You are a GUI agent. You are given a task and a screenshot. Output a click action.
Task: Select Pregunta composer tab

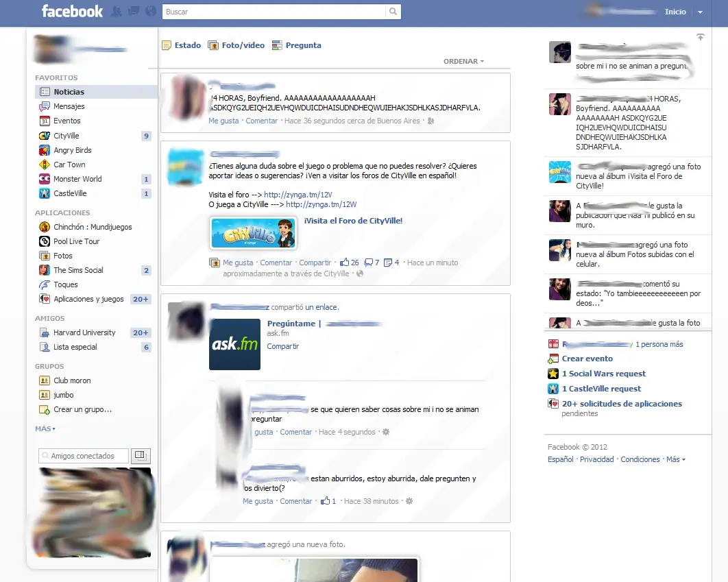297,45
